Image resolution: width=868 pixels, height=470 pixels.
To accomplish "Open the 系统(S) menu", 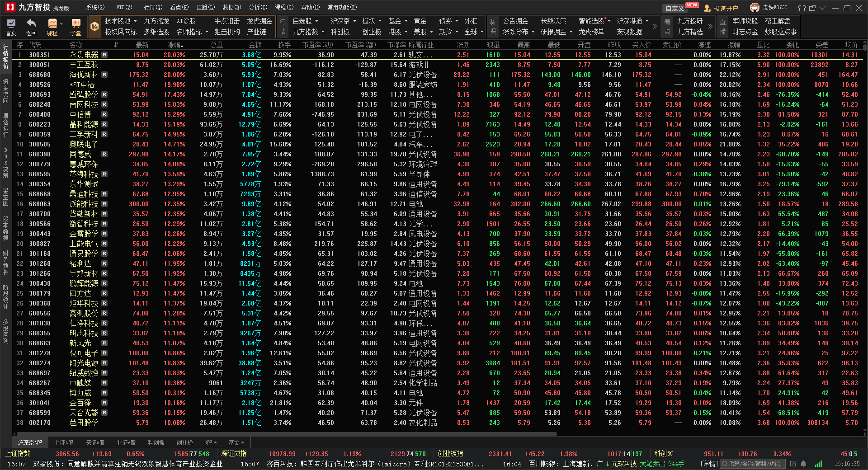I will click(95, 7).
